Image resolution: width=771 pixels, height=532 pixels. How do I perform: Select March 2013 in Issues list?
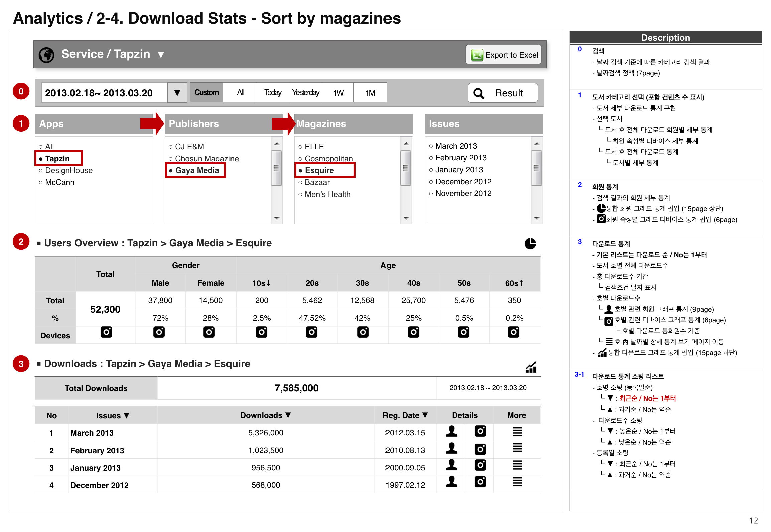coord(453,146)
